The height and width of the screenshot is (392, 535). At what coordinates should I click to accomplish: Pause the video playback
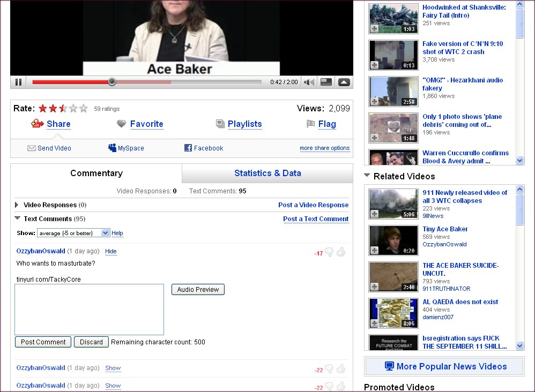[x=18, y=82]
